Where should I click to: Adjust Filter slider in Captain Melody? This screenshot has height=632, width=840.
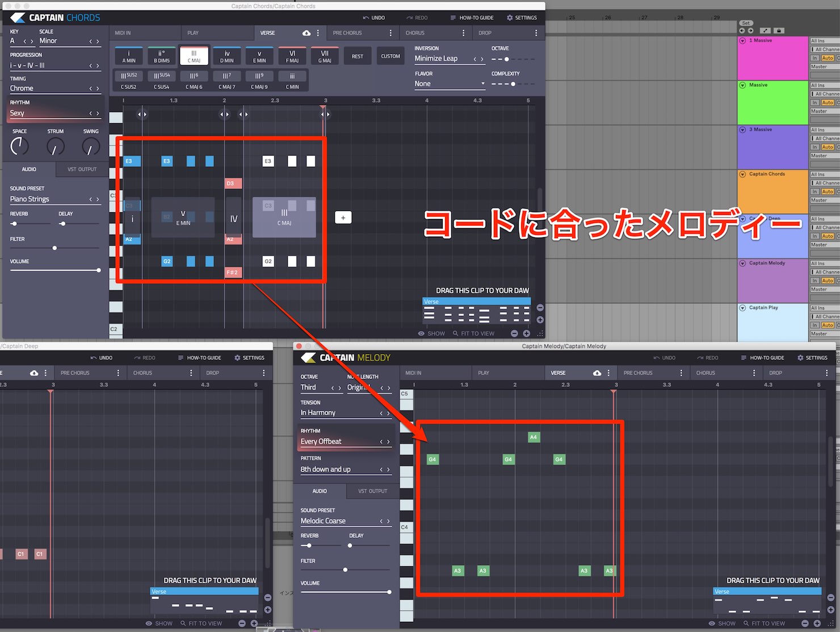(x=345, y=570)
